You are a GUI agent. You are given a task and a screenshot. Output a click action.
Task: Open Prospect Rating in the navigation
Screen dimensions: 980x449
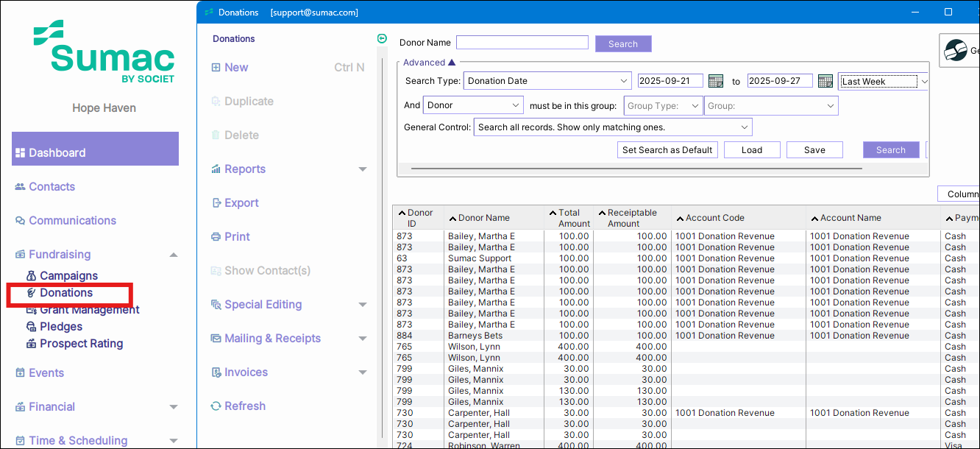click(x=81, y=344)
